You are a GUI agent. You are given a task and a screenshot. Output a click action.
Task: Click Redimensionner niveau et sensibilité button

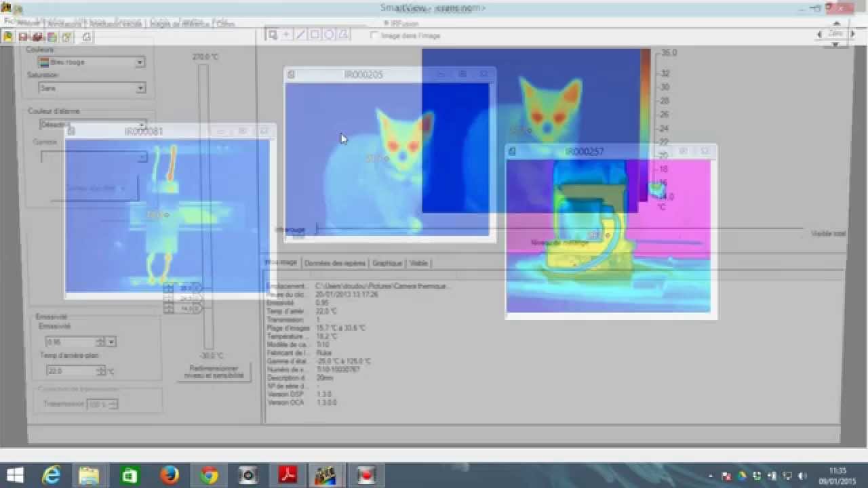pyautogui.click(x=214, y=371)
